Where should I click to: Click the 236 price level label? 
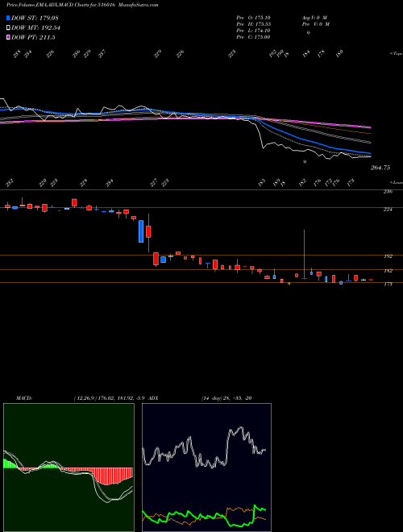click(x=388, y=192)
